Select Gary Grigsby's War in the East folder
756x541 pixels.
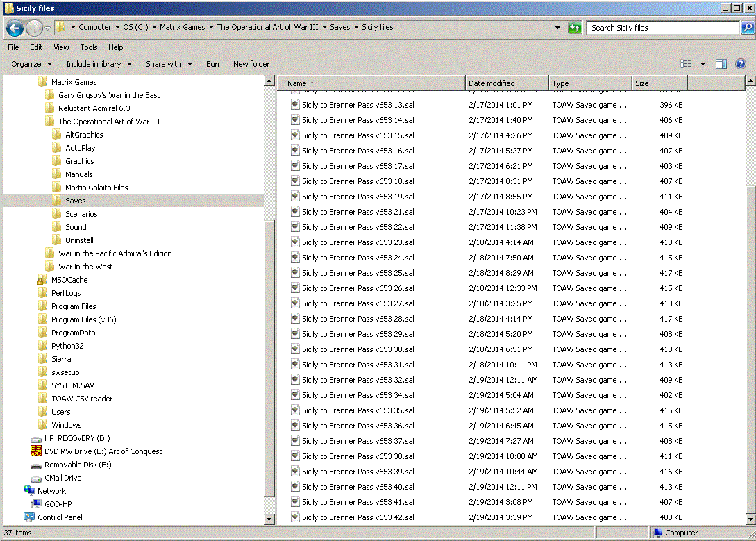coord(109,95)
